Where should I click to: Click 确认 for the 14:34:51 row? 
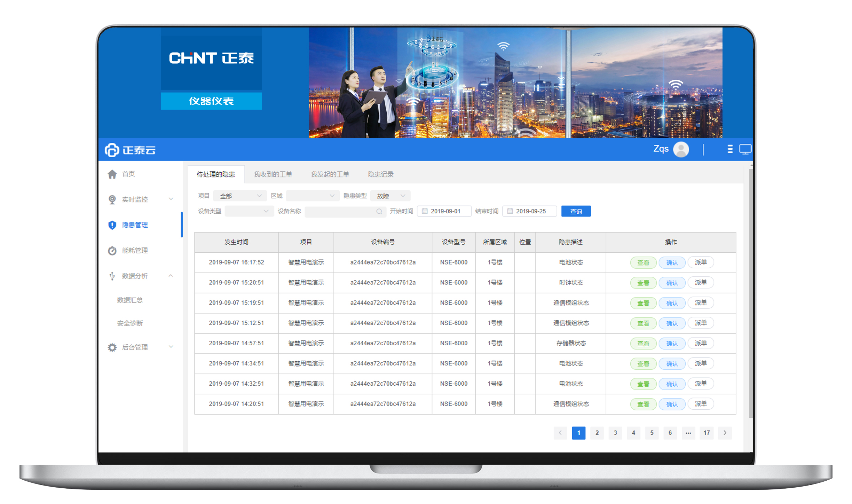[x=672, y=363]
